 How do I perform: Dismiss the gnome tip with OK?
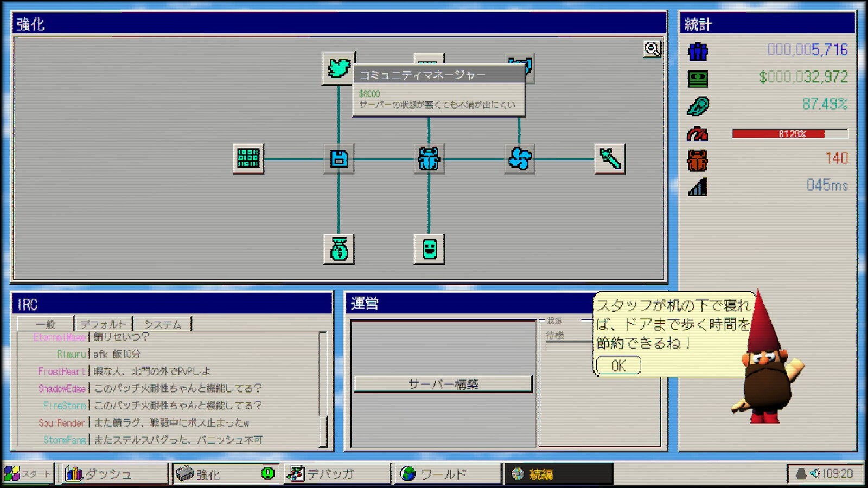coord(618,366)
